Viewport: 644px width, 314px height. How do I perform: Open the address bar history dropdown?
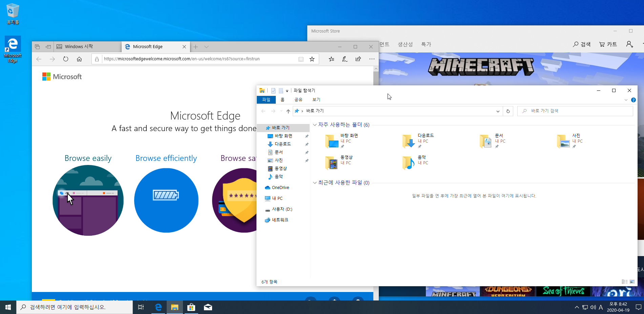click(498, 111)
